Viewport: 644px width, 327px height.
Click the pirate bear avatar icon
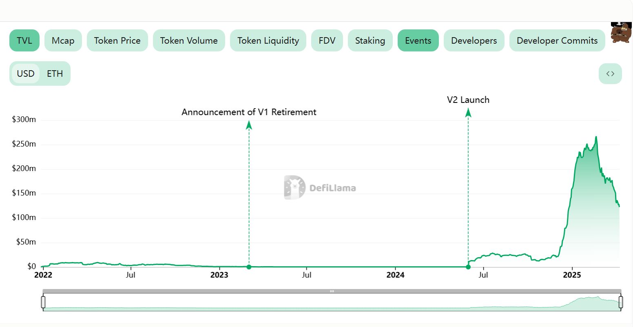[x=621, y=33]
